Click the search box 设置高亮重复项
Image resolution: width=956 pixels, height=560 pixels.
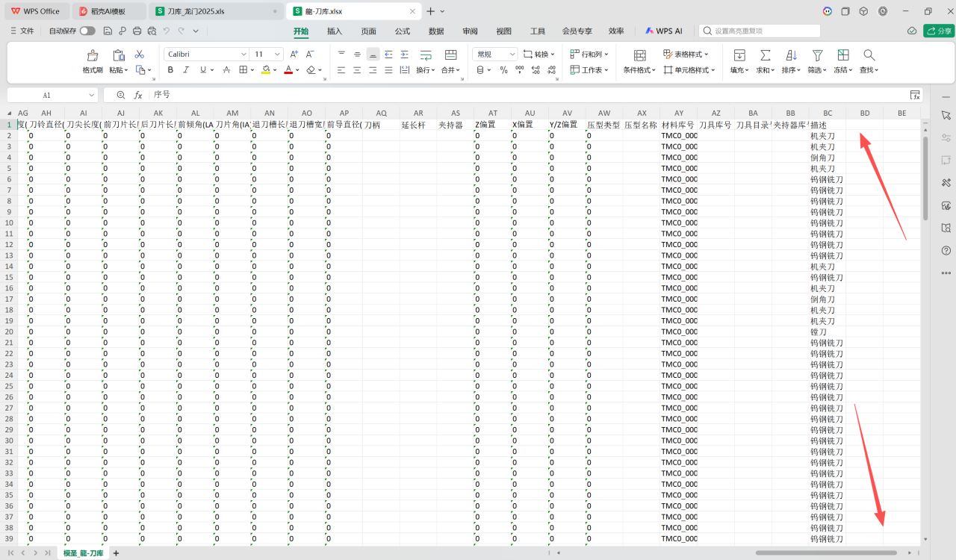coord(760,31)
